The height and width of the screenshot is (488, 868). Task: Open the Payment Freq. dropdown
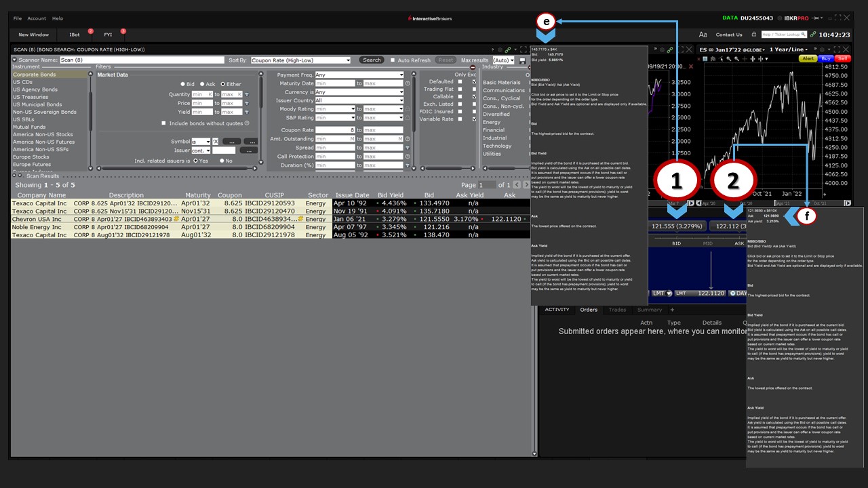[x=359, y=75]
